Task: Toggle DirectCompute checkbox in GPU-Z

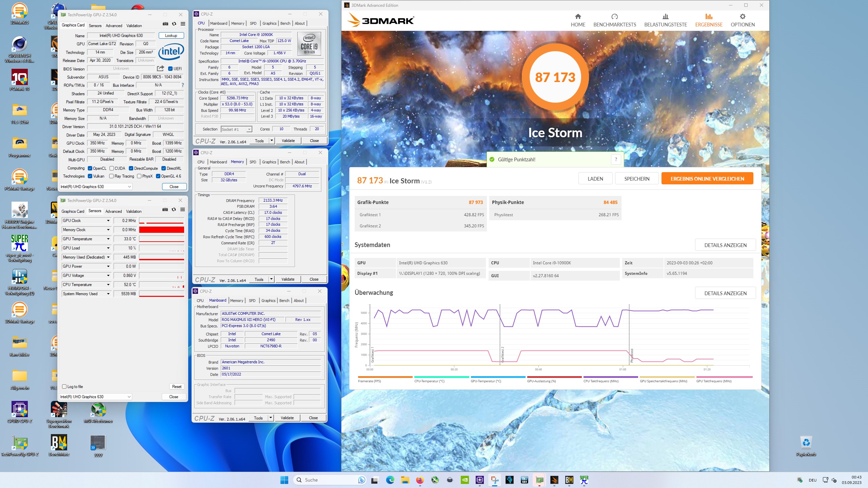Action: (x=131, y=168)
